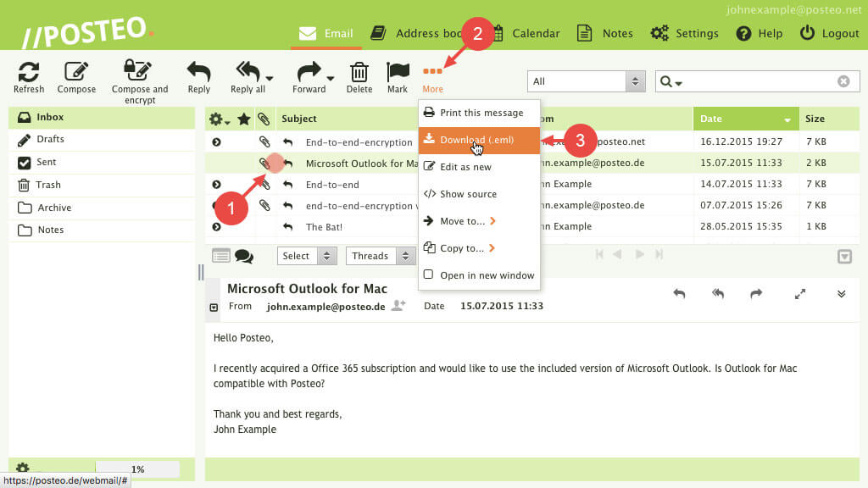Expand thread for 16.12.2015 End-to-end-encryption email
Screen dimensions: 868x488
coord(216,142)
